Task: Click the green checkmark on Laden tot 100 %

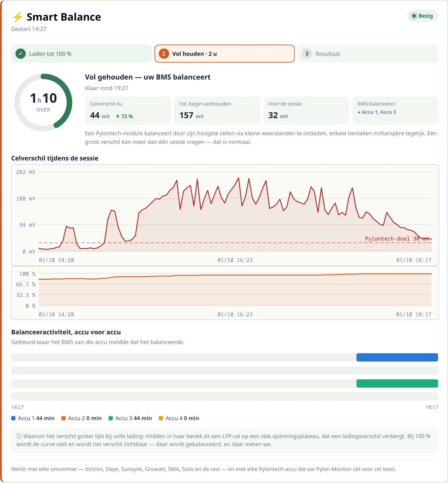Action: coord(21,54)
